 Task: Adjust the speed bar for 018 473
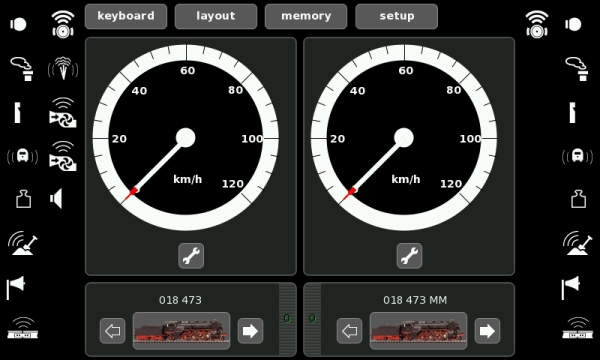point(287,319)
